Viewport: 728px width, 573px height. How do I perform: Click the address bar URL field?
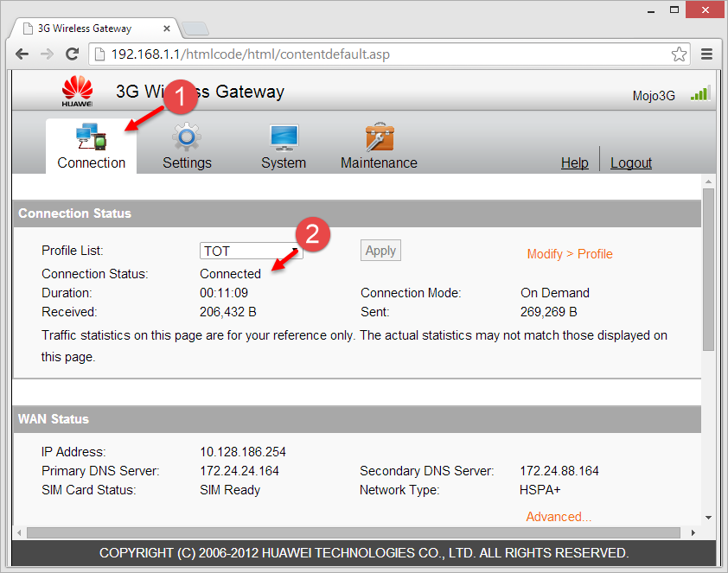click(x=389, y=54)
